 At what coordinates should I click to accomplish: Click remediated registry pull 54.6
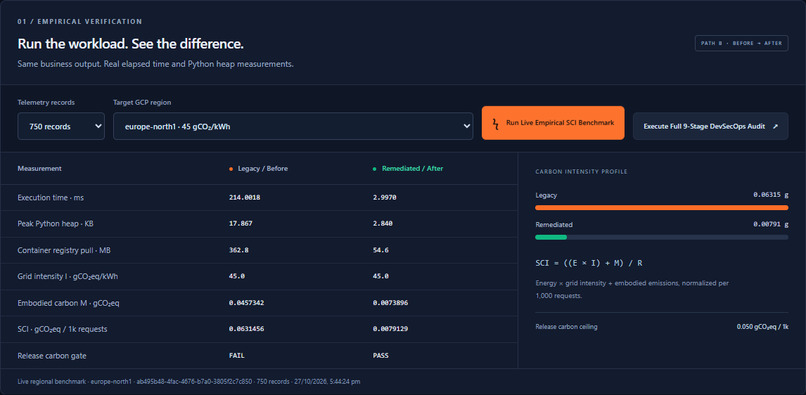coord(380,250)
